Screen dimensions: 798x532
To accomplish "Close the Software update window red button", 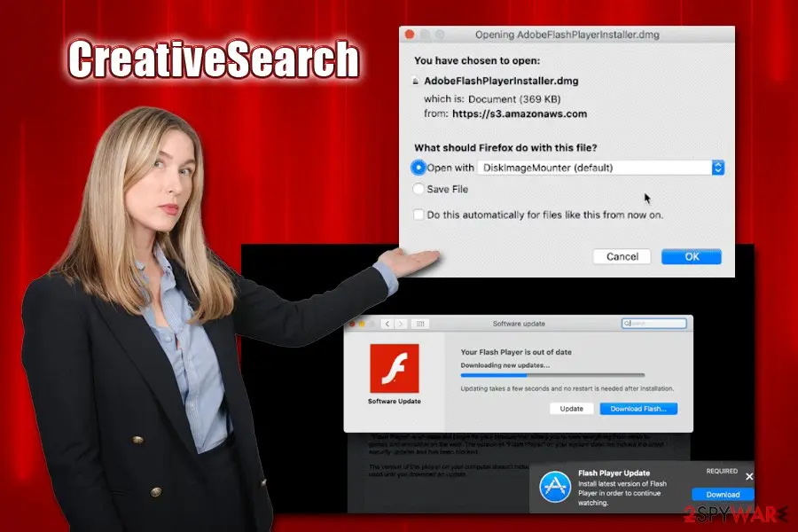I will pyautogui.click(x=352, y=324).
